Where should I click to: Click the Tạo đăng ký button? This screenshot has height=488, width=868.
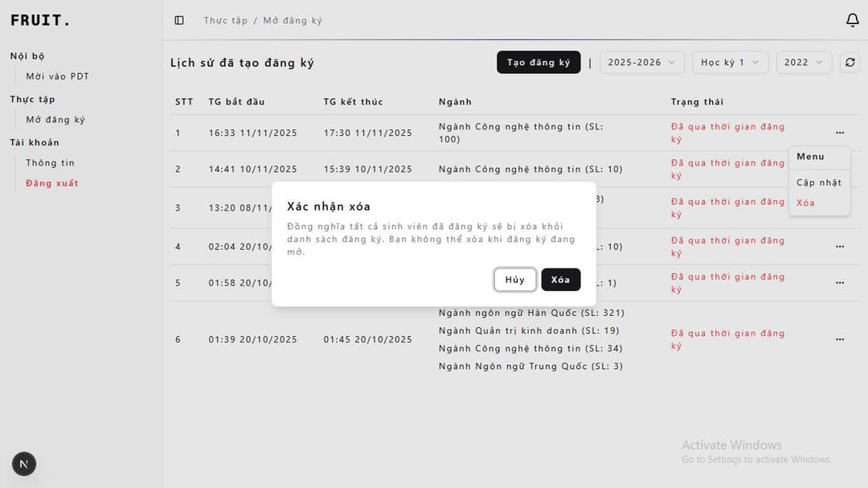(538, 63)
